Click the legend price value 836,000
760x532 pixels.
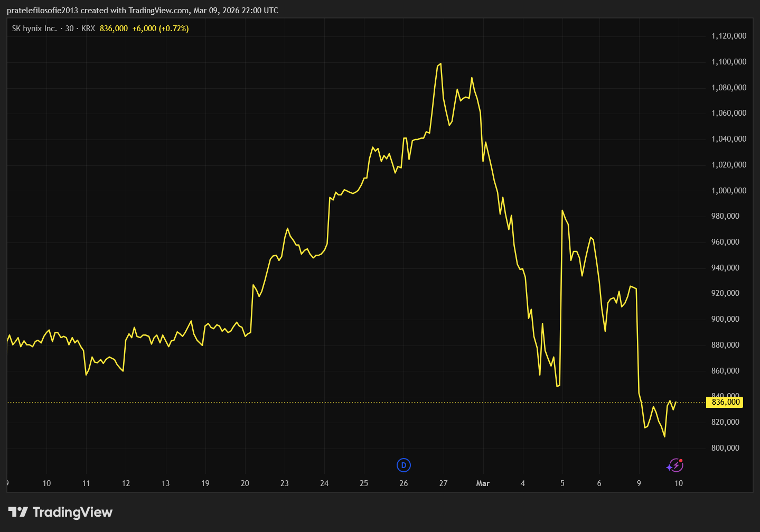click(x=114, y=29)
